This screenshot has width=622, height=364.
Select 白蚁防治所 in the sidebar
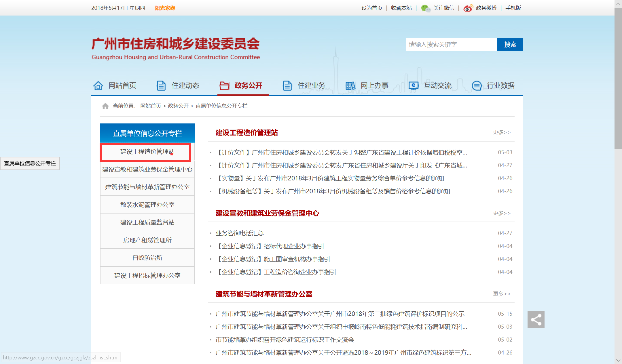pyautogui.click(x=147, y=258)
